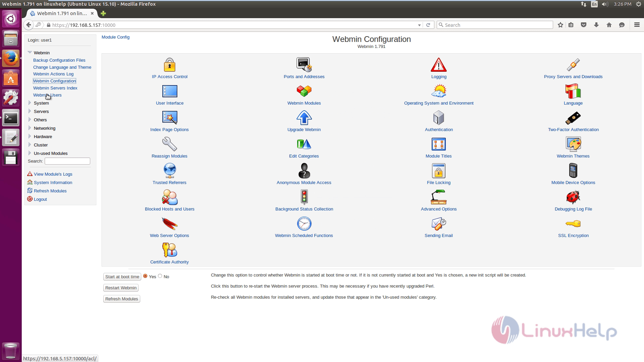Viewport: 644px width, 362px height.
Task: Open View Module's Logs link
Action: pyautogui.click(x=53, y=174)
